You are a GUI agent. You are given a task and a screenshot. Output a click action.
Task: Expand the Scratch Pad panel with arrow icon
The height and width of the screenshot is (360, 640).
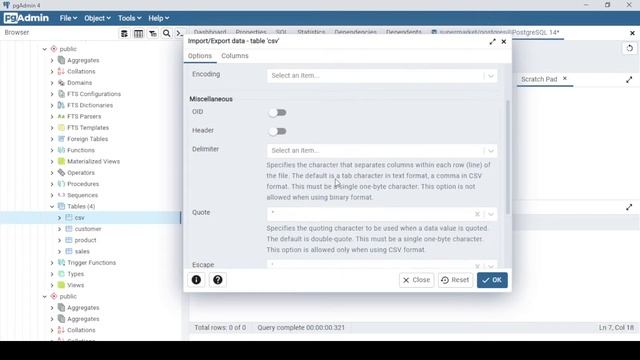point(629,80)
